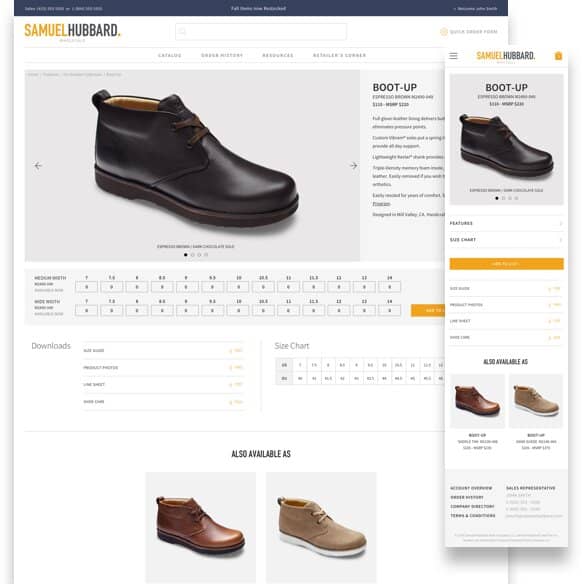Click the Wide Width size 9 quantity box
The height and width of the screenshot is (584, 582).
187,311
